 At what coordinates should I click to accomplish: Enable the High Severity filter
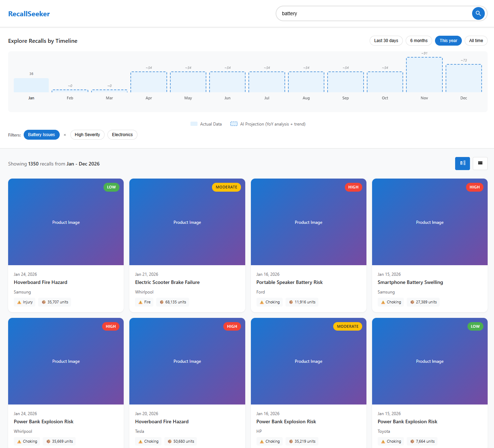87,135
